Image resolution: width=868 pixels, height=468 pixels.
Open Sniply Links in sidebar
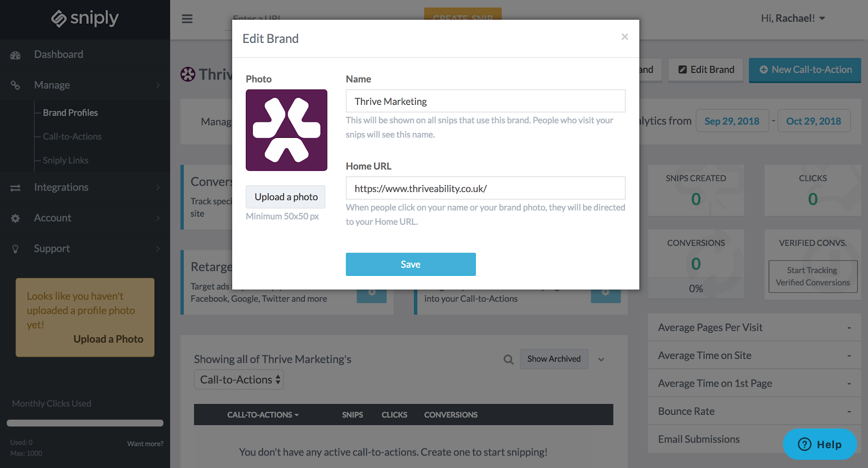[x=66, y=161]
